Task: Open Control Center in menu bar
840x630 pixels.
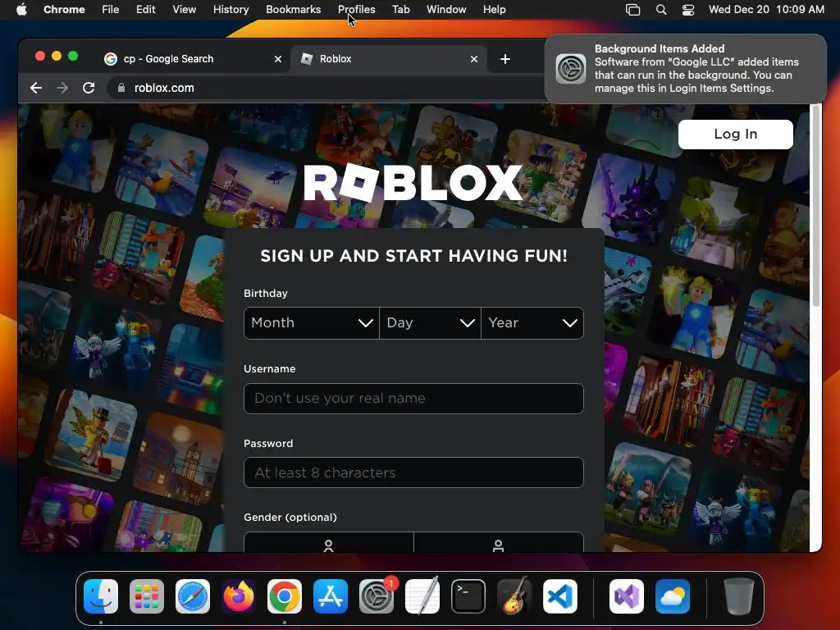Action: [688, 10]
